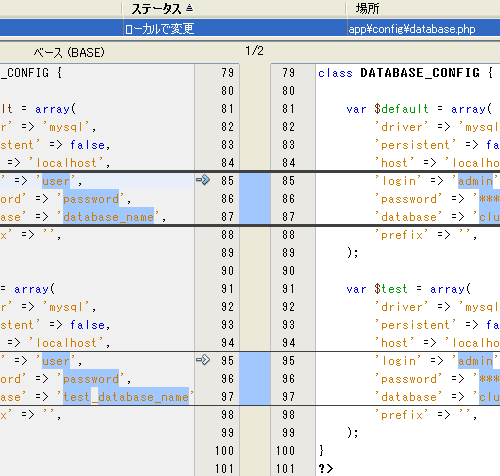Click ');' on right pane line 99
This screenshot has width=500, height=476.
click(353, 433)
